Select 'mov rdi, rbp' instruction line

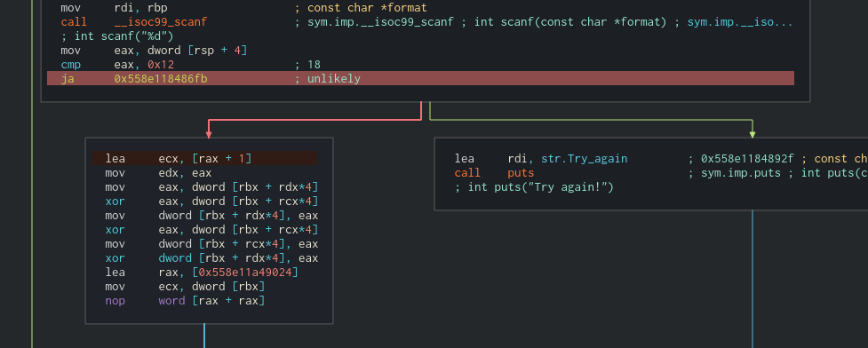tap(114, 8)
